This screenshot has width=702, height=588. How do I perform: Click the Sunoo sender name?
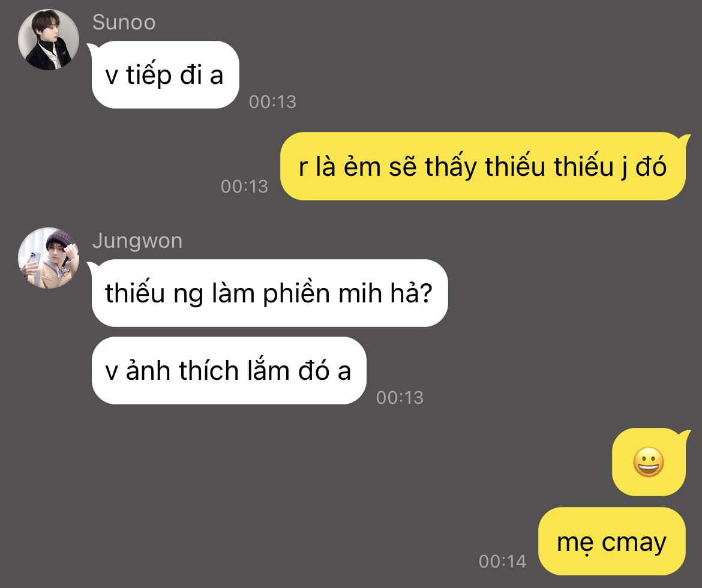(x=124, y=22)
